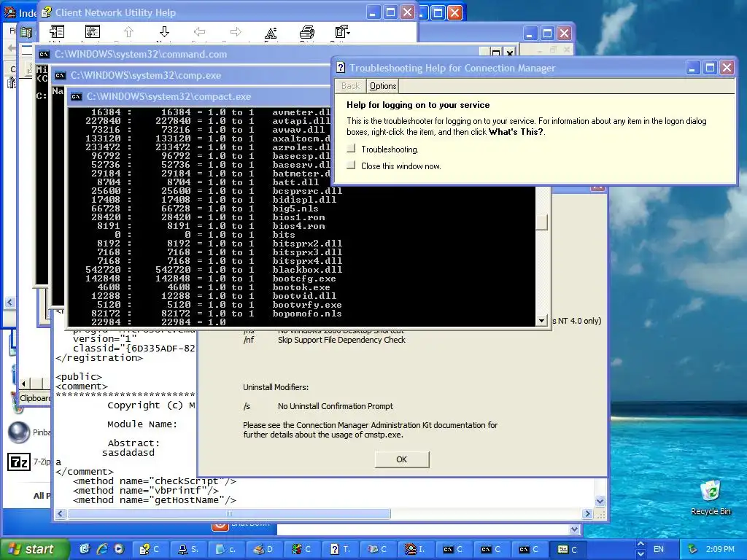
Task: Click the Hide pane icon in Client Network Utility Help
Action: click(57, 32)
